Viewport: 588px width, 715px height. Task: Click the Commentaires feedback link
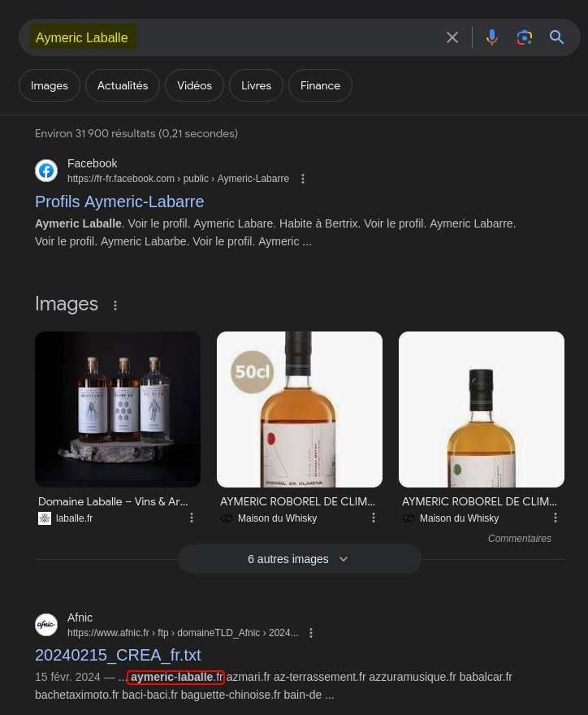coord(520,539)
